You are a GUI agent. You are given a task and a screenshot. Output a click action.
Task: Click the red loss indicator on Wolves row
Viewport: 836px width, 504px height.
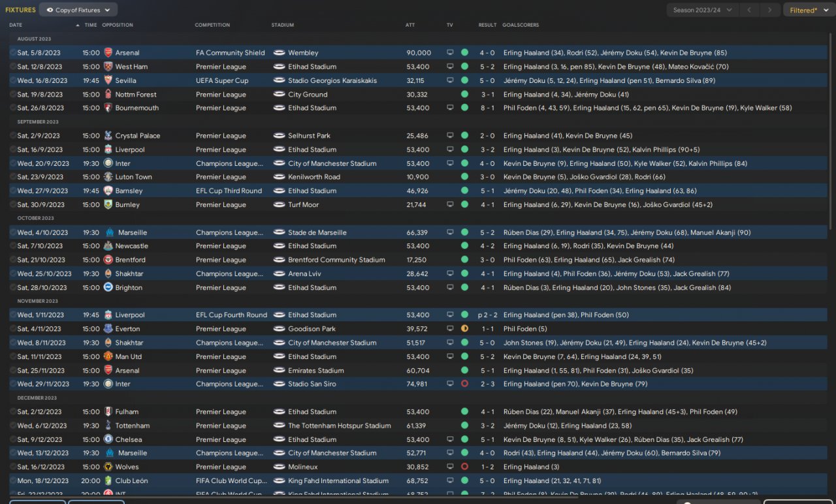(464, 467)
